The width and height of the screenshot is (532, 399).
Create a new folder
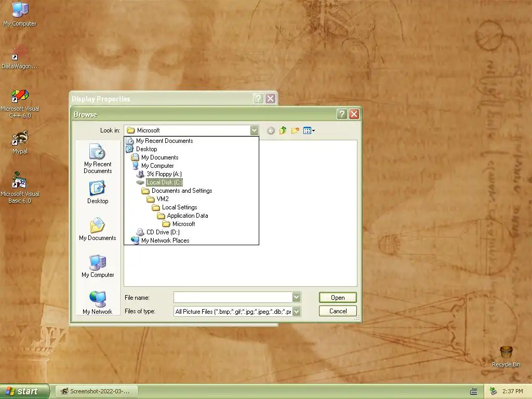pyautogui.click(x=295, y=130)
